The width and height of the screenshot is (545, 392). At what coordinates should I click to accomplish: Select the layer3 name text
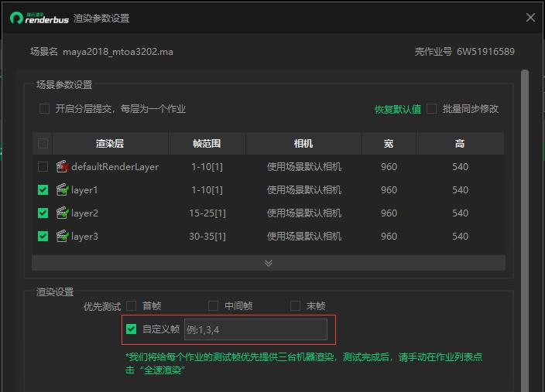84,237
